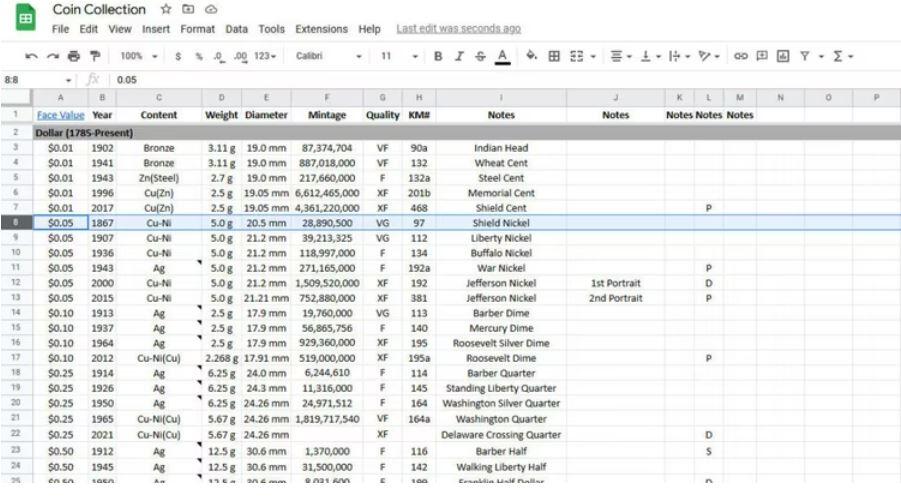
Task: Click the Print icon in toolbar
Action: click(x=74, y=57)
